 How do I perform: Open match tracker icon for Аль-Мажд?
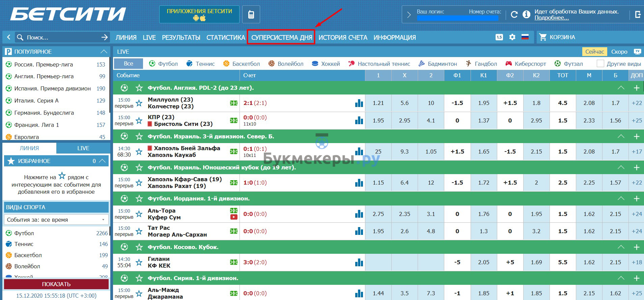pos(234,293)
